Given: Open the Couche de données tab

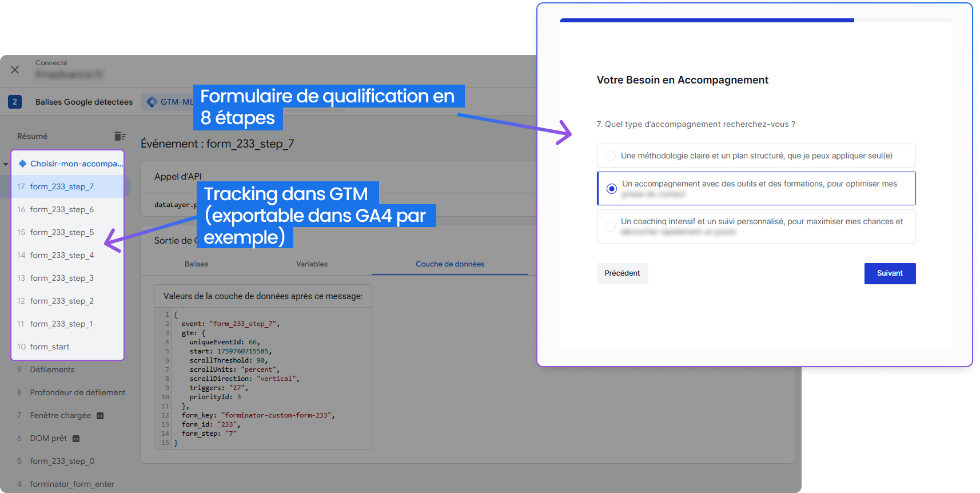Looking at the screenshot, I should (x=449, y=264).
